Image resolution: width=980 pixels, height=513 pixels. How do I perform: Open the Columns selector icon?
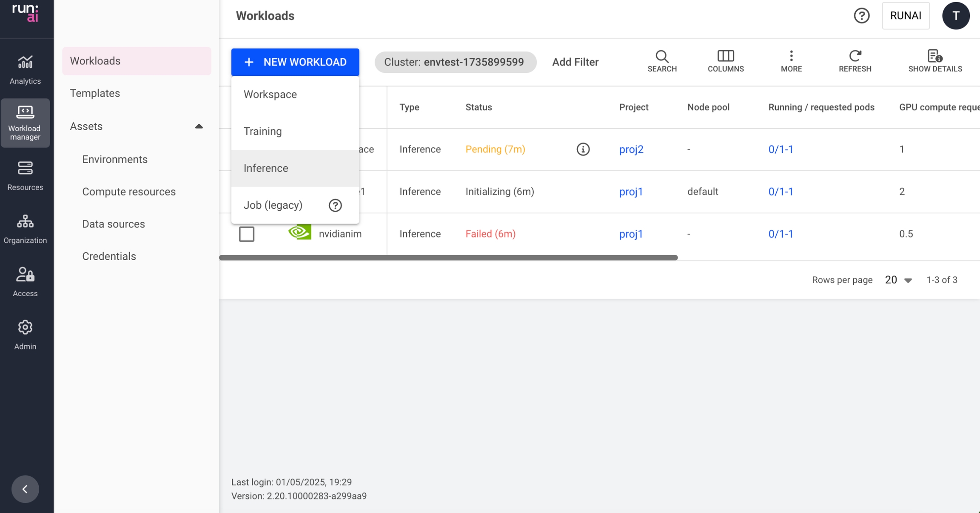click(725, 61)
